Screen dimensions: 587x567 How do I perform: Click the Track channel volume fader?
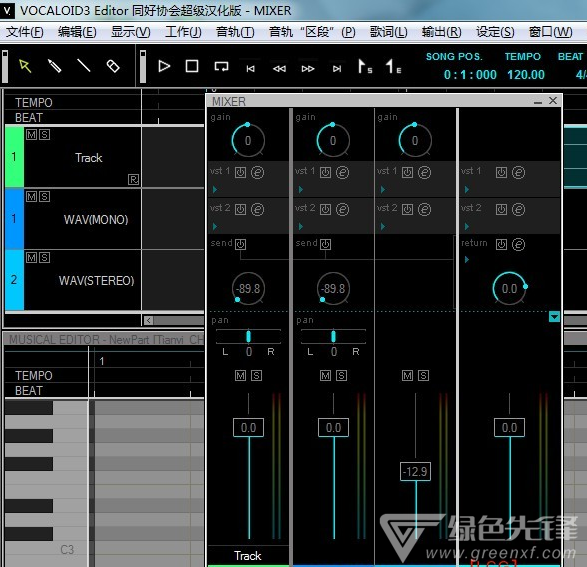tap(248, 427)
